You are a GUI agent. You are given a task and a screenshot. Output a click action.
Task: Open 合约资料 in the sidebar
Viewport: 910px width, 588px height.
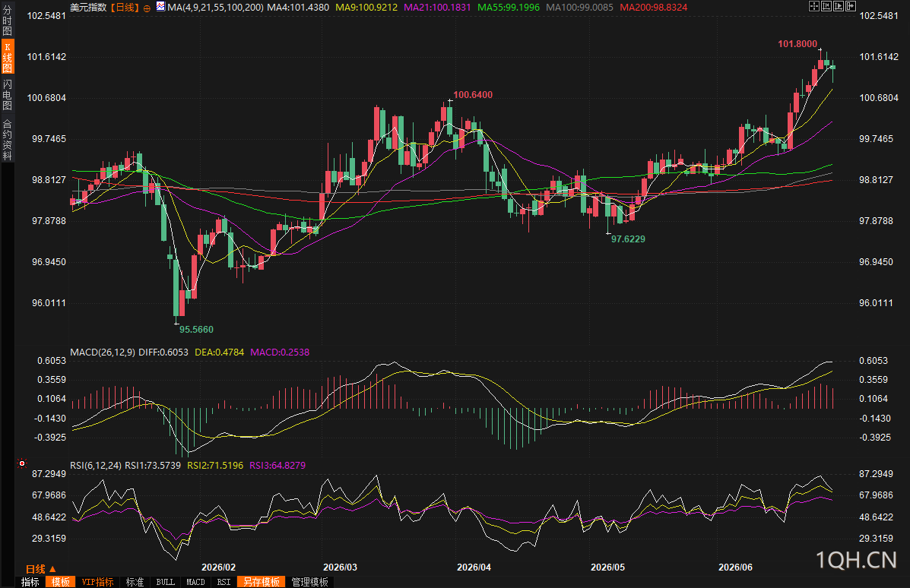click(7, 139)
